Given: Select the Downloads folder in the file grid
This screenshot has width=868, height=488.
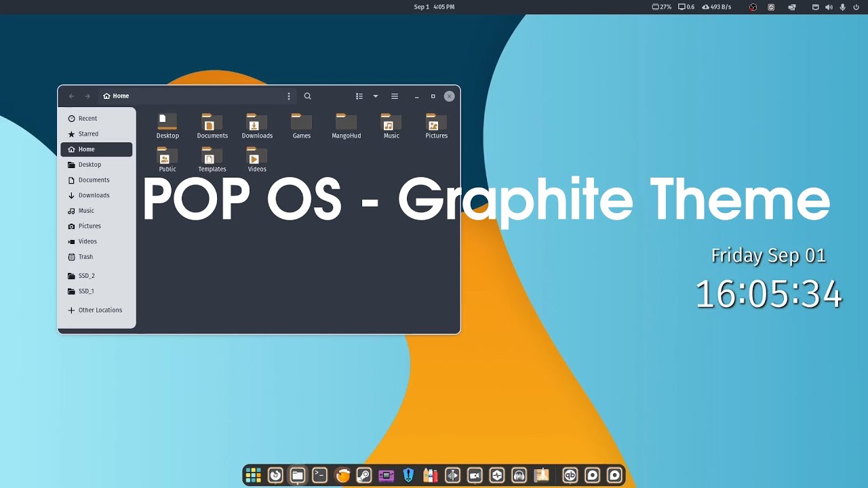Looking at the screenshot, I should pyautogui.click(x=257, y=126).
